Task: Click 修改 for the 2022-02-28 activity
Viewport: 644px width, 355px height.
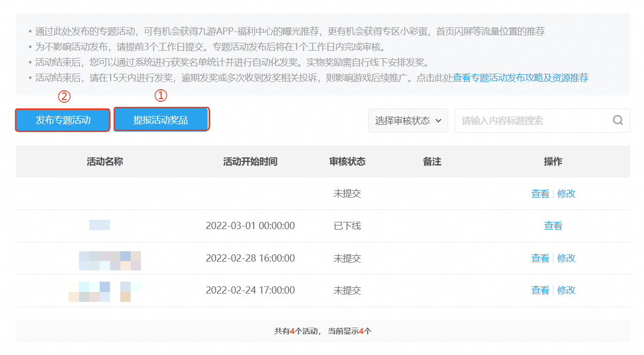Action: pyautogui.click(x=566, y=258)
